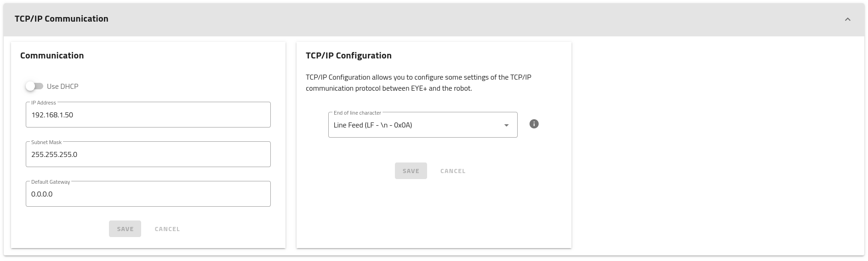868x261 pixels.
Task: Focus the IP Address input field
Action: point(148,115)
